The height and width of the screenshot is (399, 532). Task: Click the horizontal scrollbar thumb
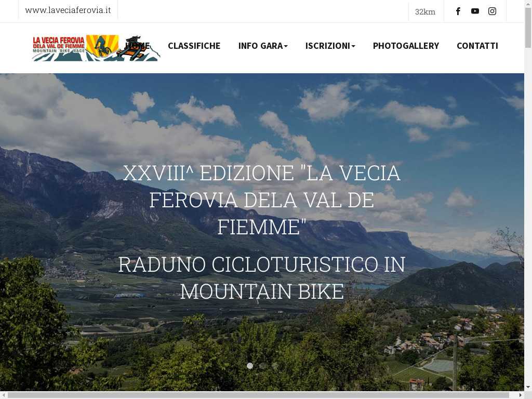pyautogui.click(x=258, y=395)
